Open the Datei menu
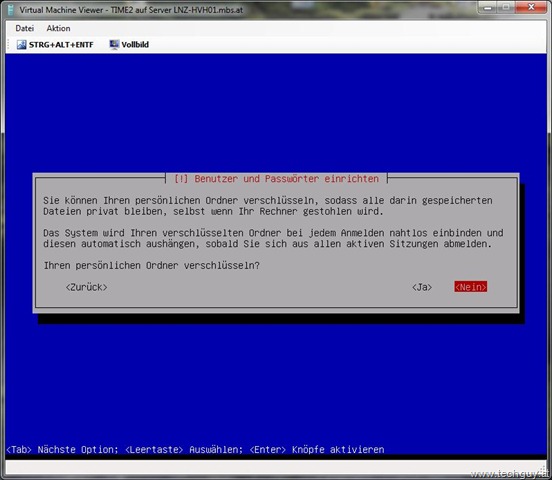552x480 pixels. pos(25,28)
